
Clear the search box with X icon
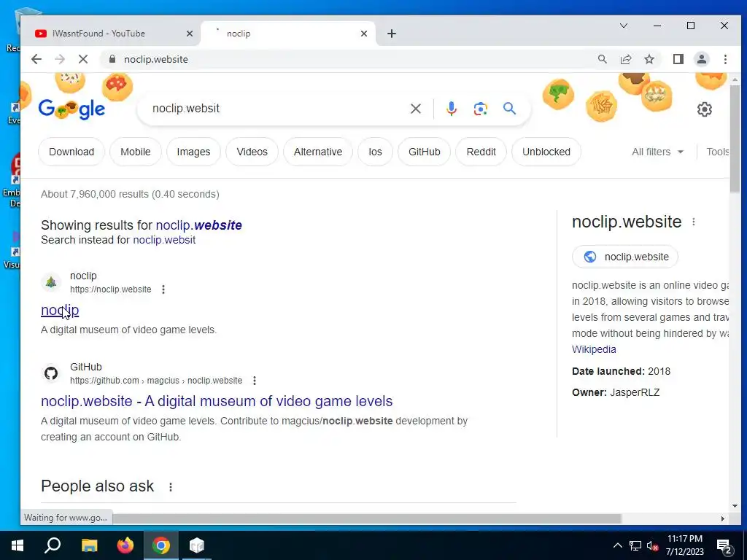pyautogui.click(x=415, y=109)
